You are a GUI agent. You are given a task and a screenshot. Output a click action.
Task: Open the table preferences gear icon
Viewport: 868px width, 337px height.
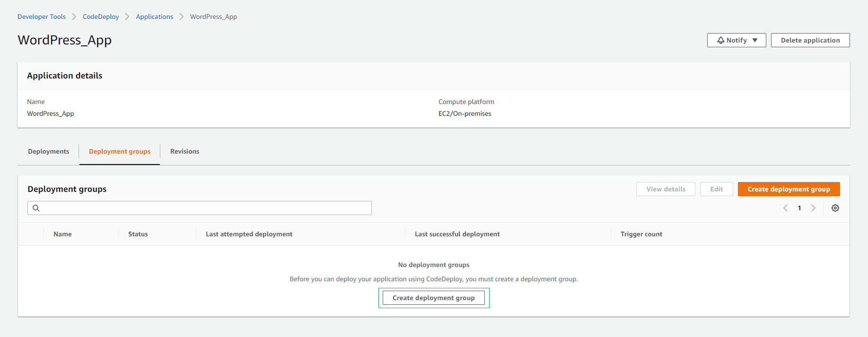[x=835, y=208]
